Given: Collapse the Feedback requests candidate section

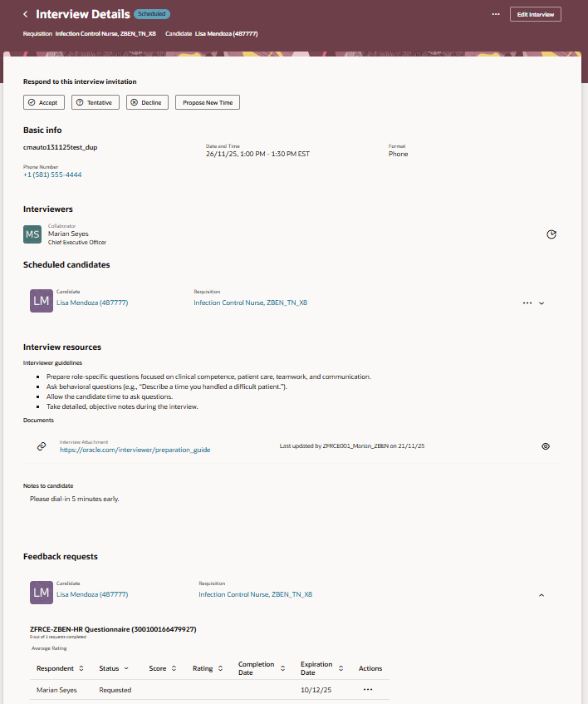Looking at the screenshot, I should click(x=541, y=595).
